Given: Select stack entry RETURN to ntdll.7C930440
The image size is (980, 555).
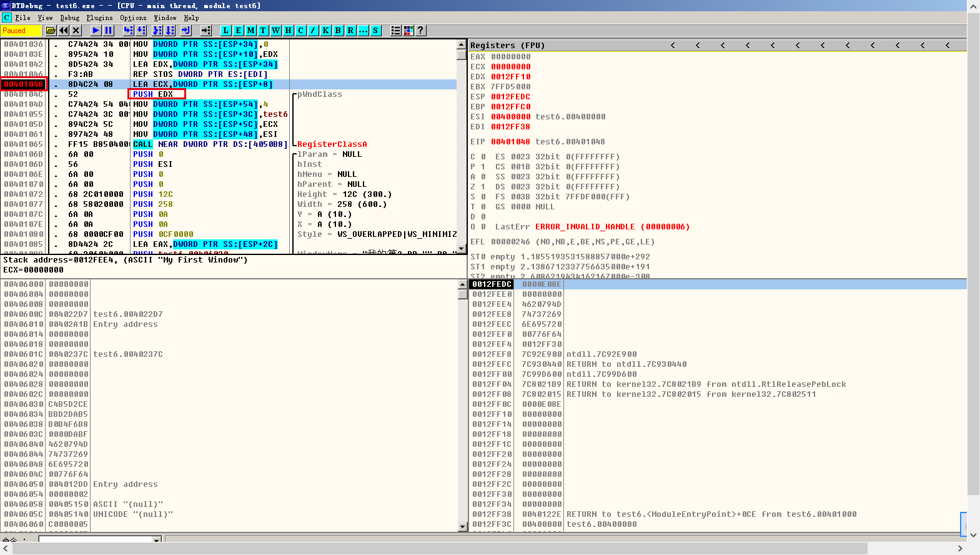Looking at the screenshot, I should pyautogui.click(x=626, y=364).
